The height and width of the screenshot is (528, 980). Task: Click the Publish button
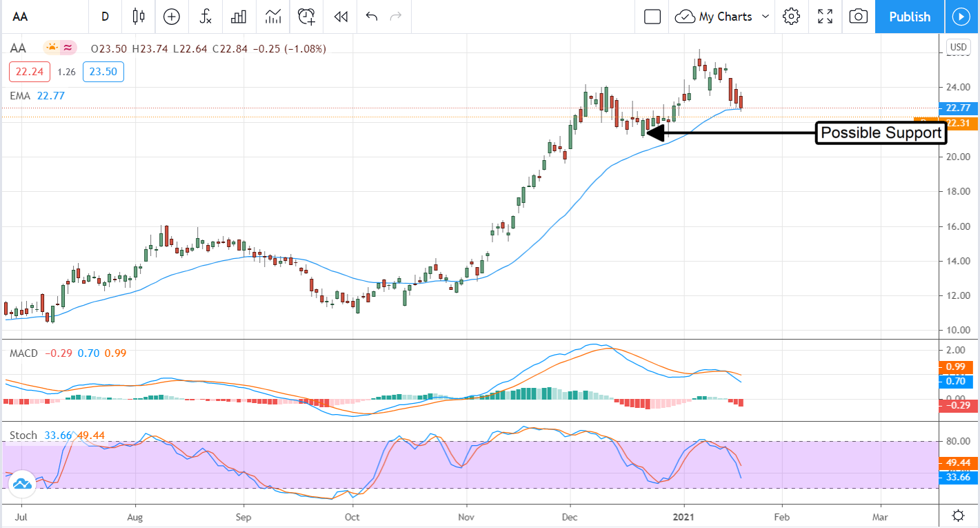(x=909, y=17)
